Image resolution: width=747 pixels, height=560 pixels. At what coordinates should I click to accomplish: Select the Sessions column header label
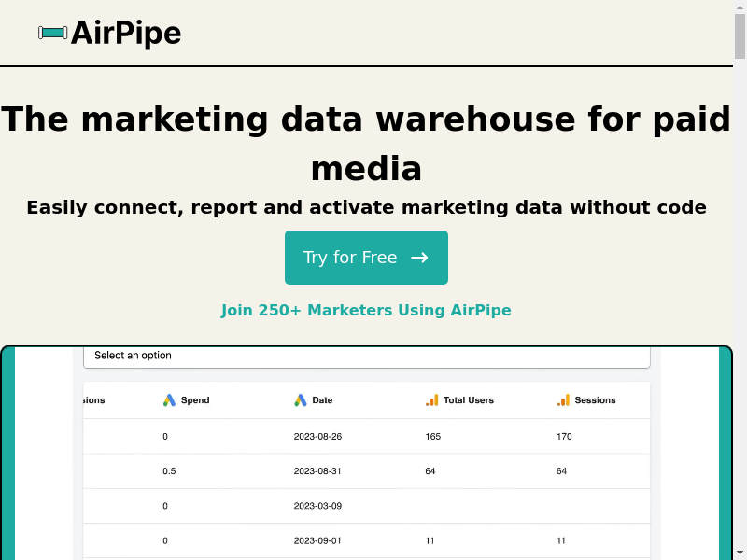point(595,400)
